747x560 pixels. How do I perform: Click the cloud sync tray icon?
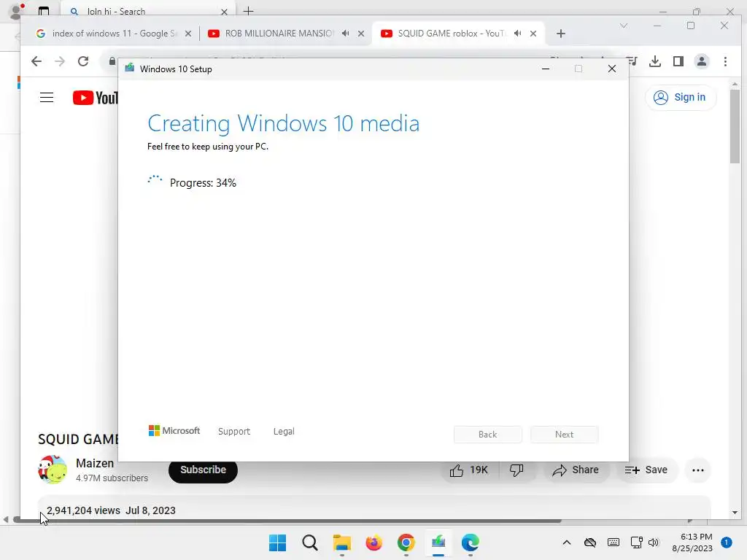[590, 542]
